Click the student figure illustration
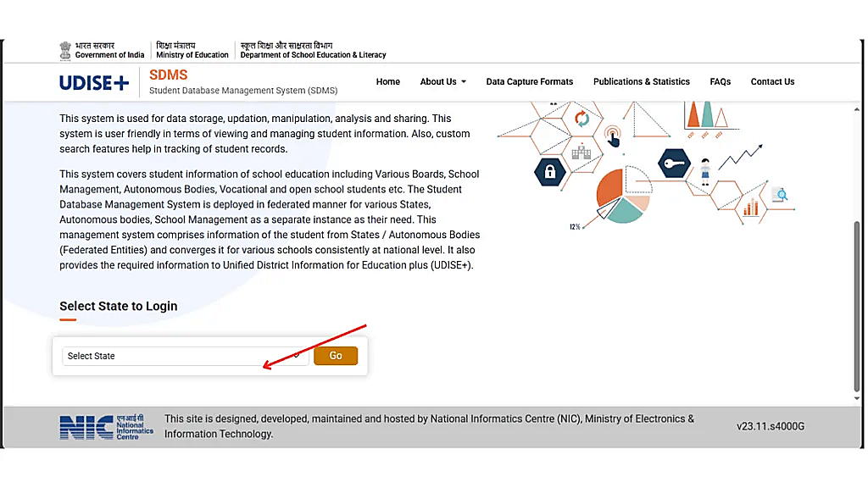This screenshot has width=868, height=488. click(704, 171)
